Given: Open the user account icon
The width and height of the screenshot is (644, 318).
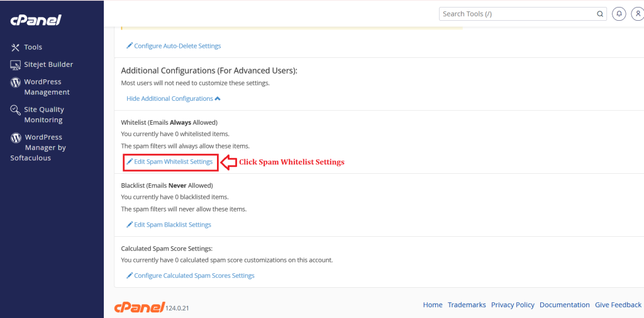Looking at the screenshot, I should click(x=638, y=14).
